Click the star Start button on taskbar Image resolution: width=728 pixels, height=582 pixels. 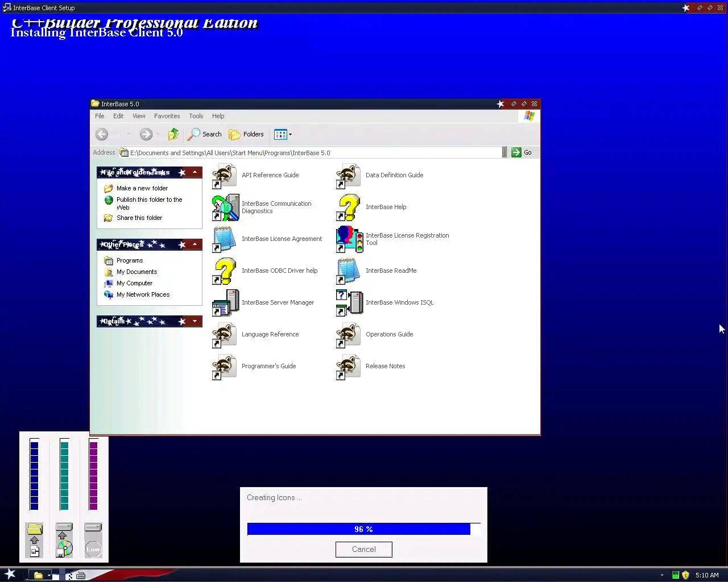[10, 574]
